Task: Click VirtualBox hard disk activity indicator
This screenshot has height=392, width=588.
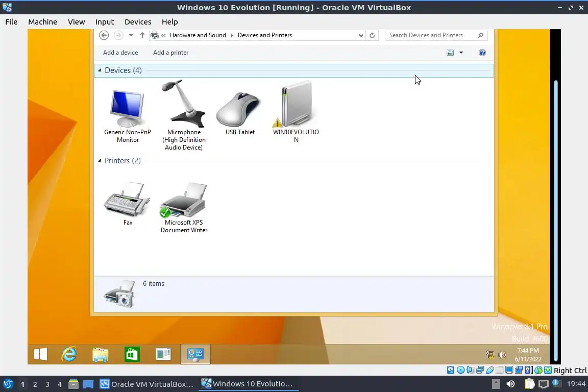Action: 451,370
